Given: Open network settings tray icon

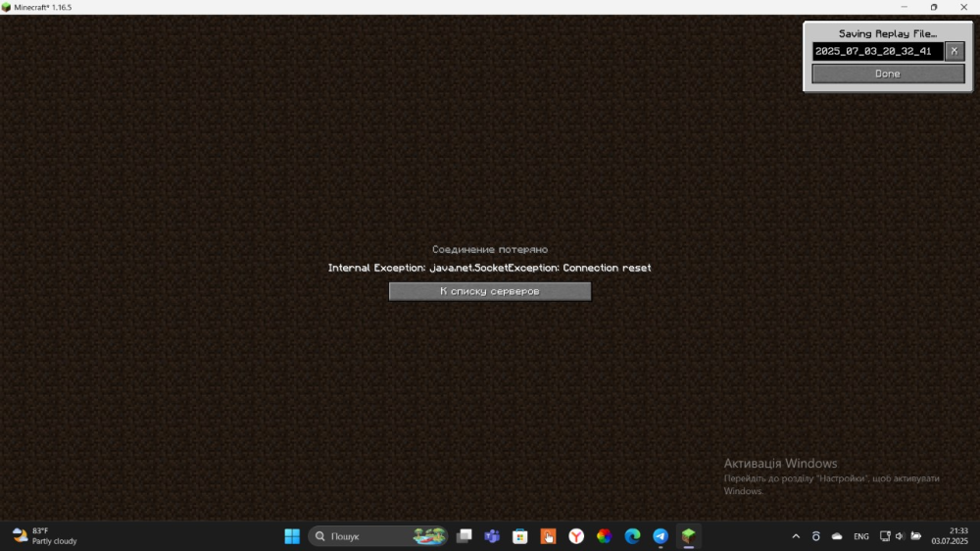Looking at the screenshot, I should 885,536.
